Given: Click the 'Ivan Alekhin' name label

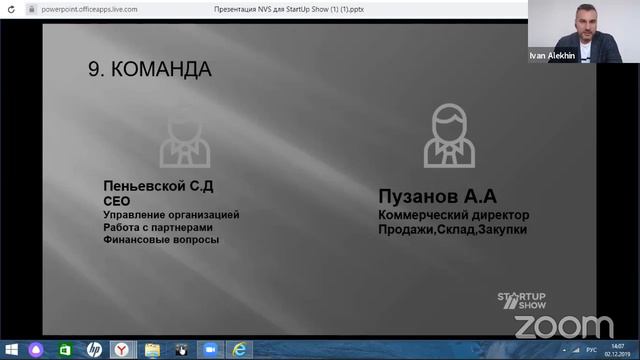Looking at the screenshot, I should click(x=552, y=56).
